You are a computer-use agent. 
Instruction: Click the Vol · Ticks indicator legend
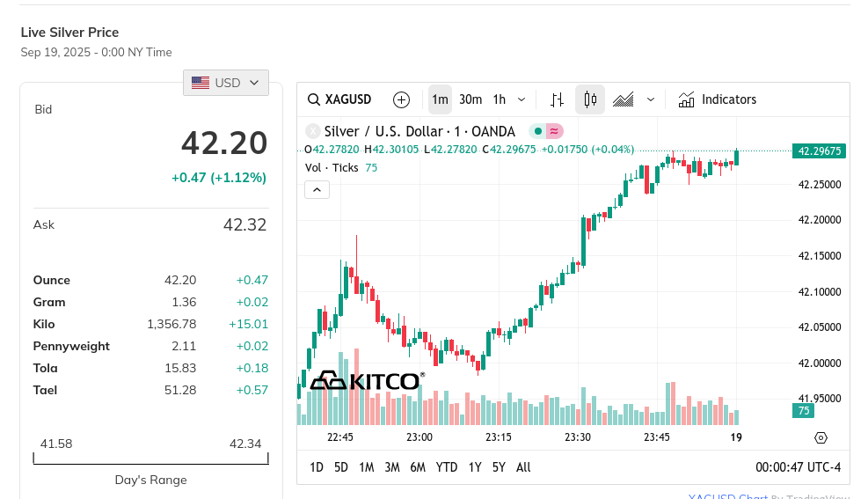[332, 168]
